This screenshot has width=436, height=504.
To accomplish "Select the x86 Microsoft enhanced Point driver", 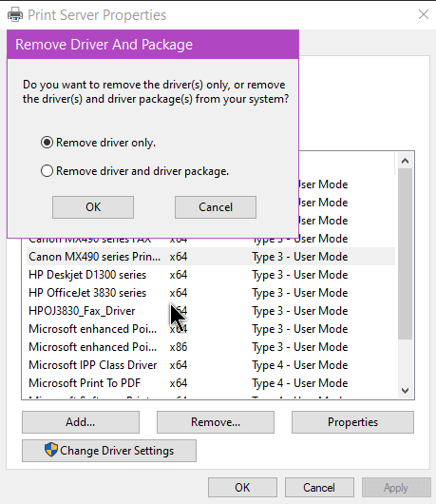I will pyautogui.click(x=211, y=347).
